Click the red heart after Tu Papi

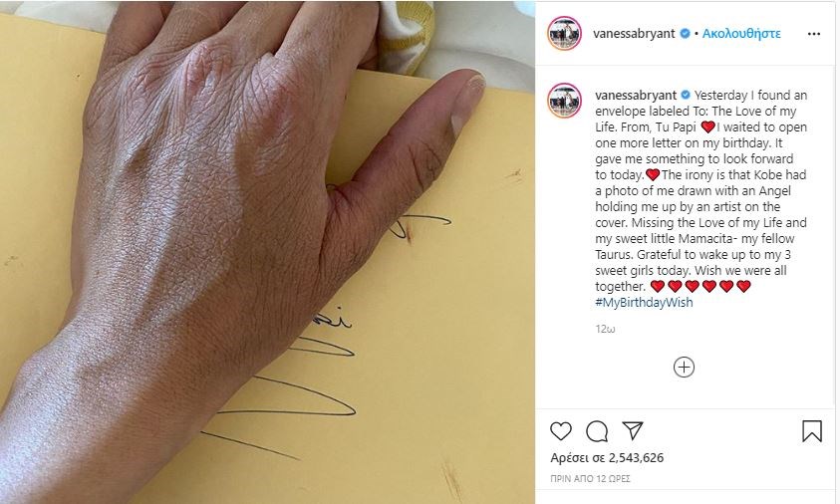[707, 126]
